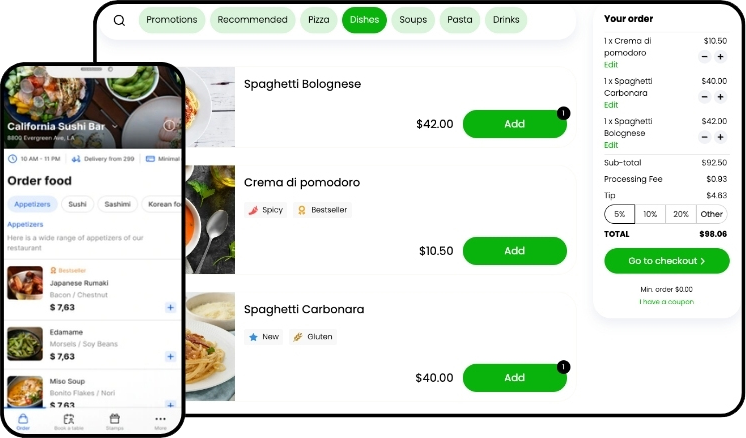Increase Crema di pomodoro quantity with plus

pyautogui.click(x=720, y=57)
